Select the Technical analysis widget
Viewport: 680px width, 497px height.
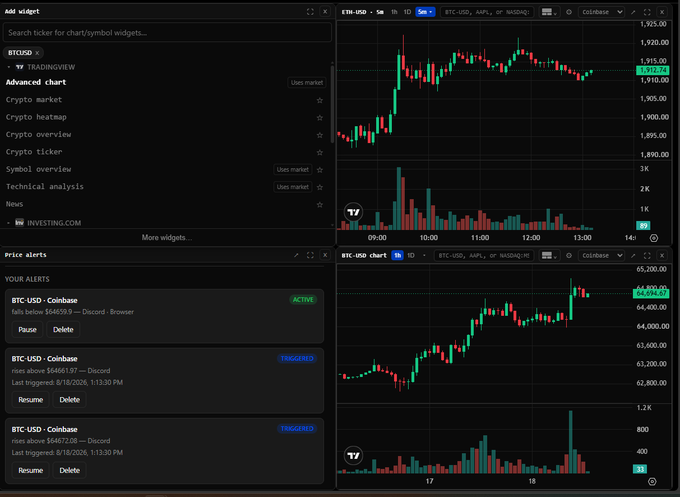45,186
